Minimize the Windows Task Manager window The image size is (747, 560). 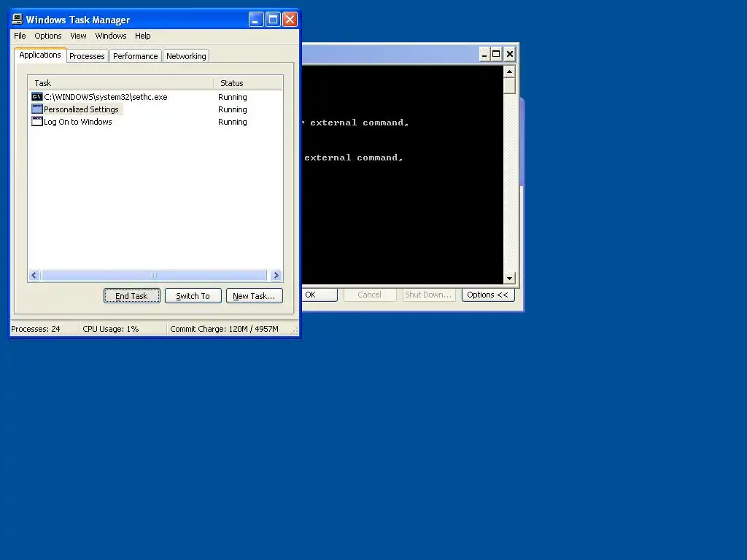coord(256,19)
